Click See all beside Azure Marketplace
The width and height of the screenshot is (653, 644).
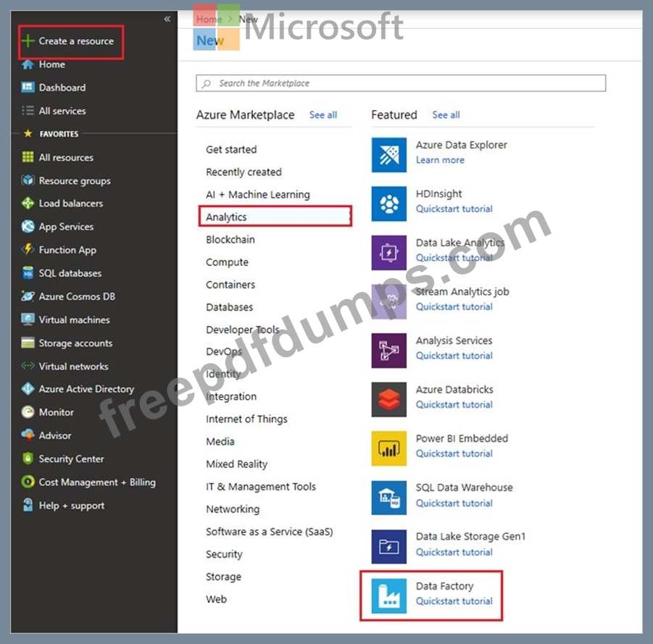pyautogui.click(x=323, y=115)
